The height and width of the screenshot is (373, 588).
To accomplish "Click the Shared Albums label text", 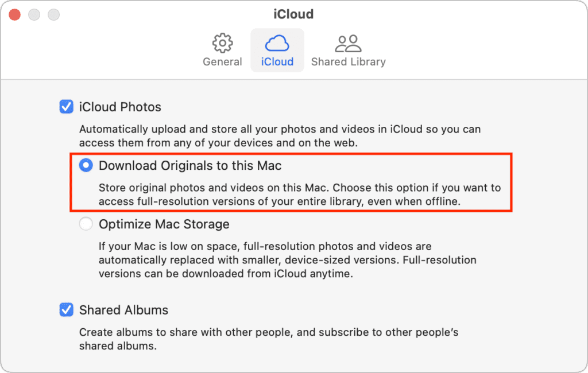I will click(123, 310).
